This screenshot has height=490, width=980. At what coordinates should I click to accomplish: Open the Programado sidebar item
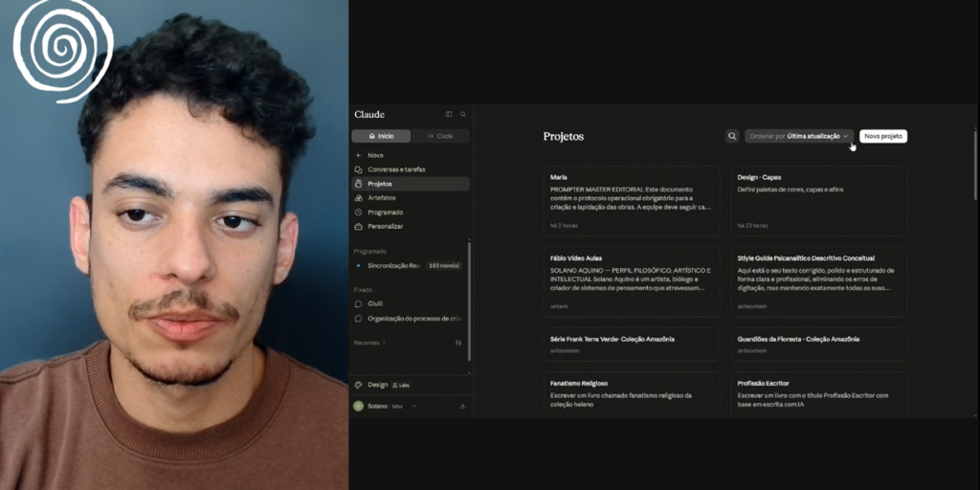point(411,212)
